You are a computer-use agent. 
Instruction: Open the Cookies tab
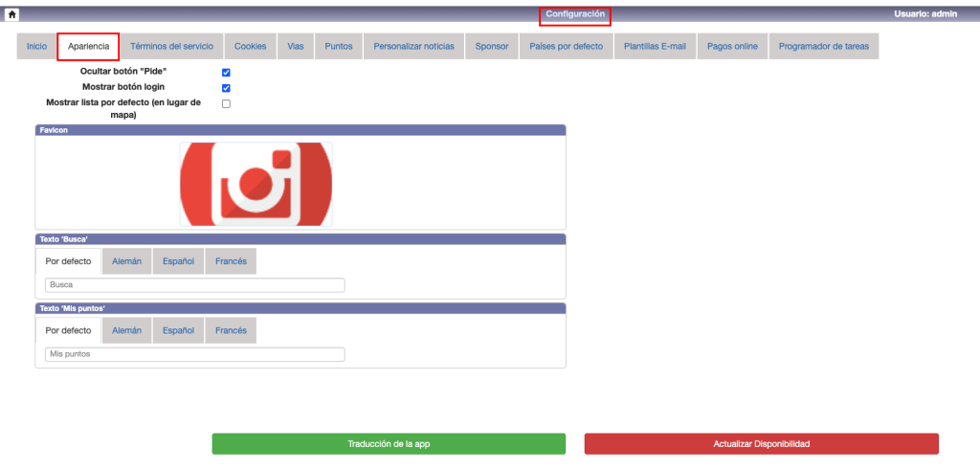(x=250, y=47)
